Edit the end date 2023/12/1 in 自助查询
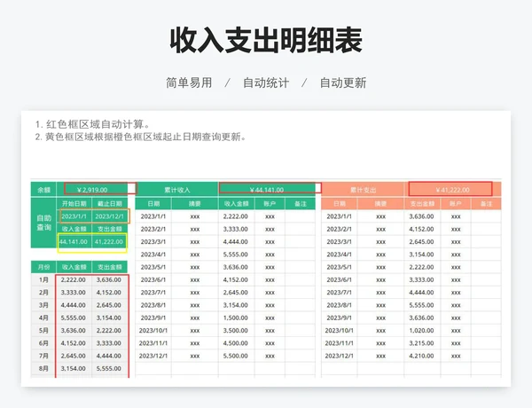 coord(109,216)
